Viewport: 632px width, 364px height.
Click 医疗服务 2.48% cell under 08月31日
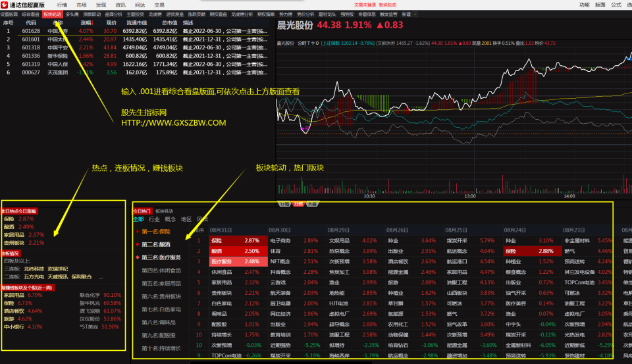(238, 261)
